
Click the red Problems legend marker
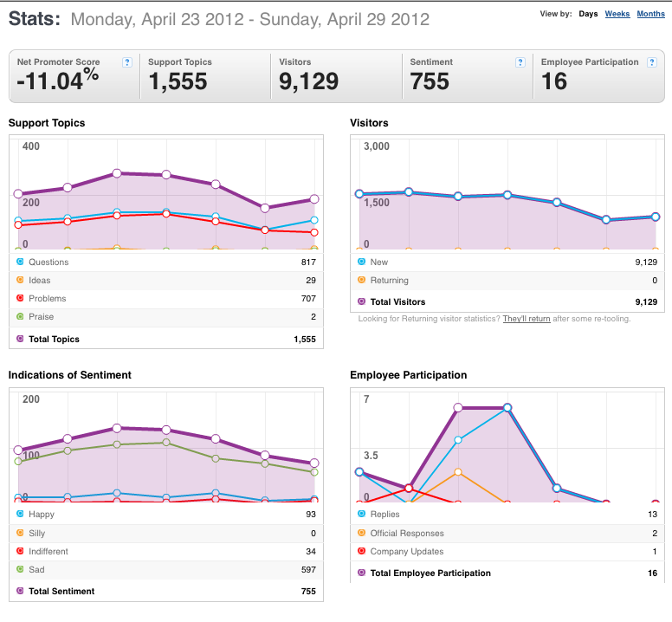click(x=20, y=298)
